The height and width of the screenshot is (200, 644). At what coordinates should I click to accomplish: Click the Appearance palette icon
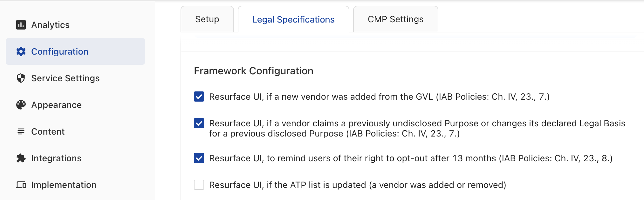(x=21, y=105)
